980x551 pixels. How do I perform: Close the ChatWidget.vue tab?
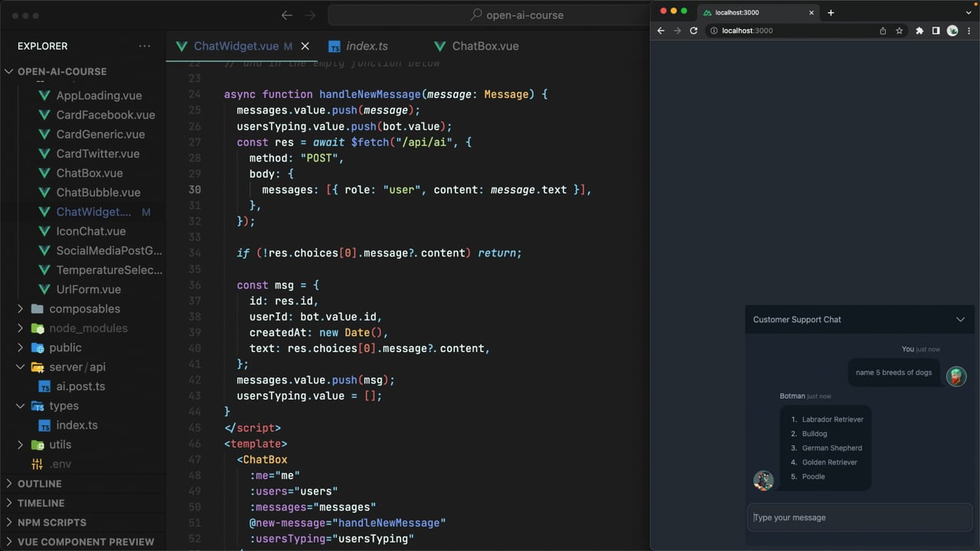(305, 46)
